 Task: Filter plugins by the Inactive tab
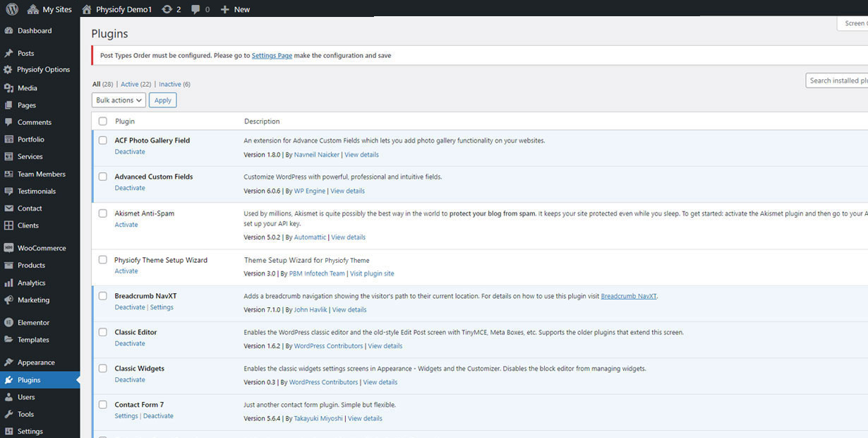coord(169,84)
